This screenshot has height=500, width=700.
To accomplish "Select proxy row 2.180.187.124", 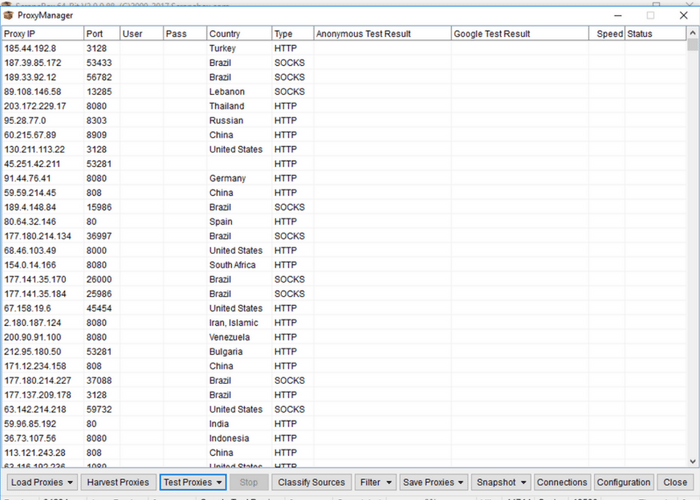I will (344, 322).
